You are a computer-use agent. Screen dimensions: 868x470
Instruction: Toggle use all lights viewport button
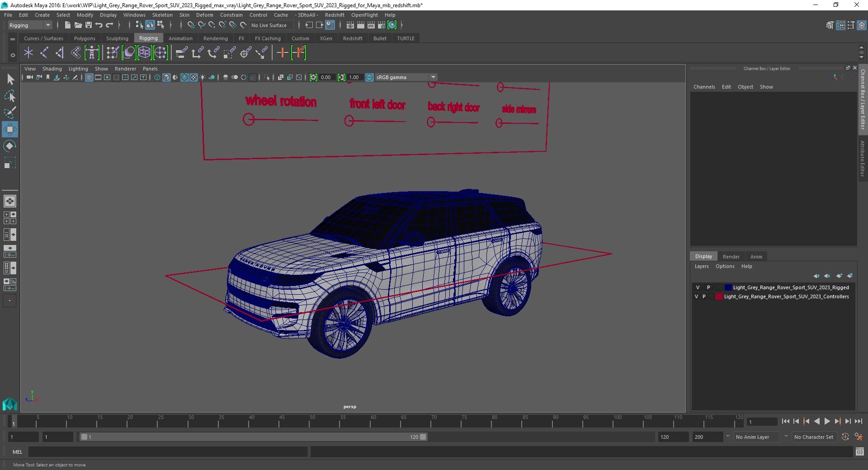click(x=203, y=77)
